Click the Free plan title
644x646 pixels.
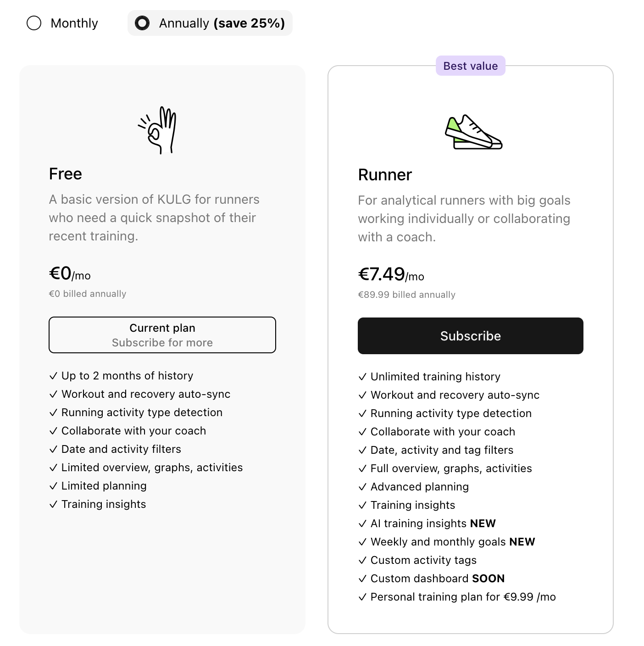pos(66,174)
